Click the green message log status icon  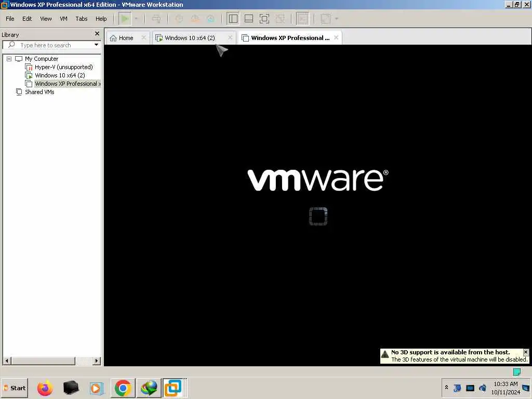(517, 372)
